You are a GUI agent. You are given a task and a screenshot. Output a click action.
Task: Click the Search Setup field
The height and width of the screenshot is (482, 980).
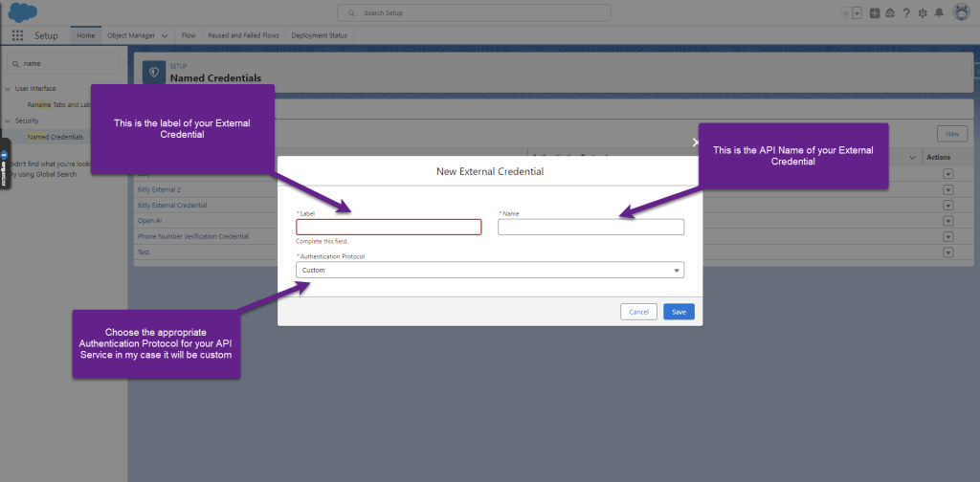click(x=474, y=13)
